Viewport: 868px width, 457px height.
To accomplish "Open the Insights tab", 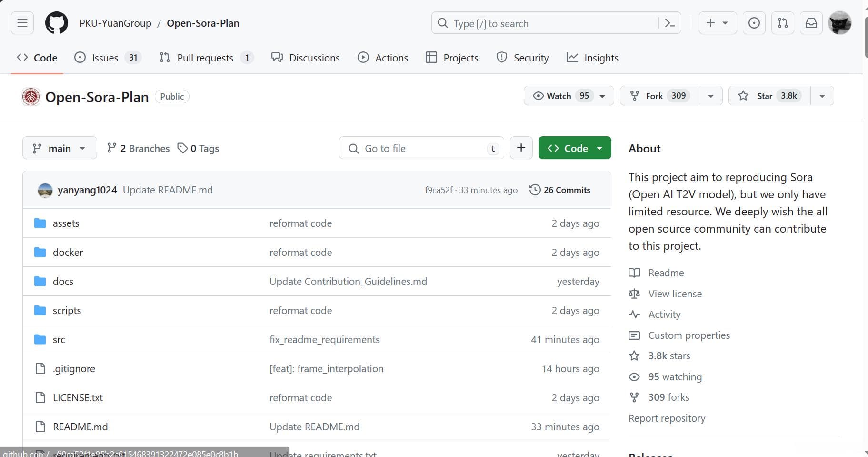I will 592,58.
